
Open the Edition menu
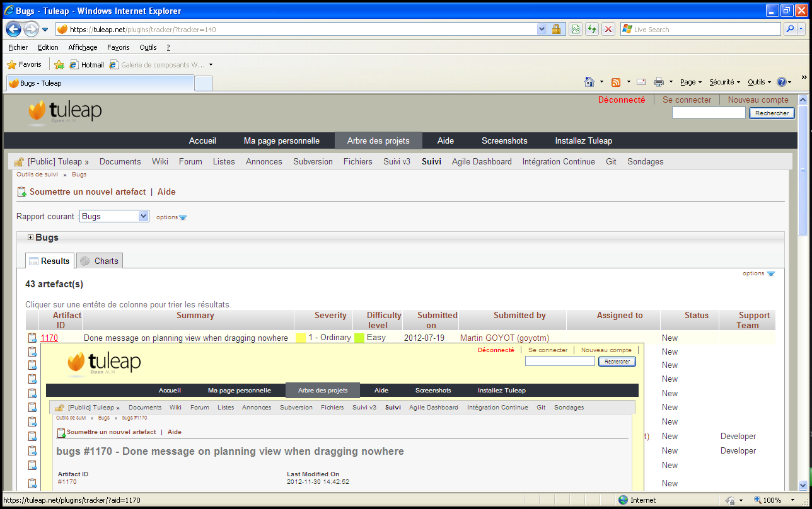(48, 47)
